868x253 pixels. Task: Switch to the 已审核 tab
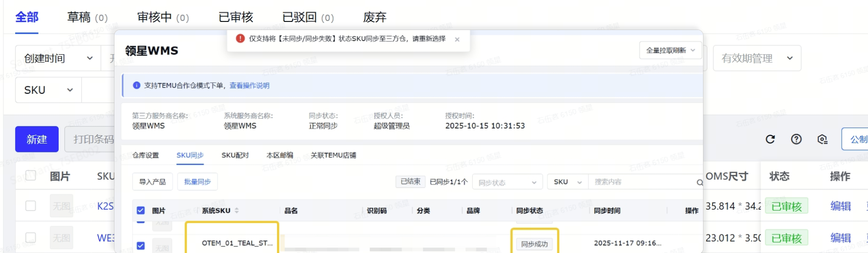click(236, 18)
